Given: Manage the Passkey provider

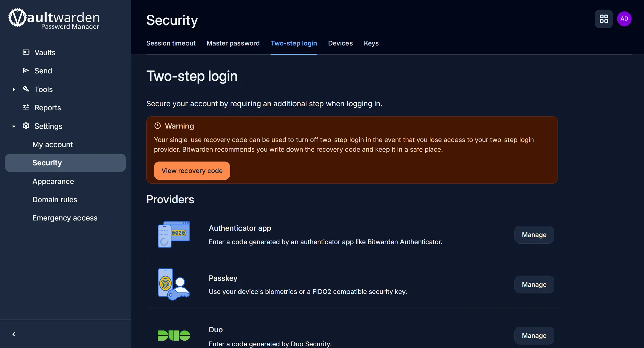Looking at the screenshot, I should (534, 284).
